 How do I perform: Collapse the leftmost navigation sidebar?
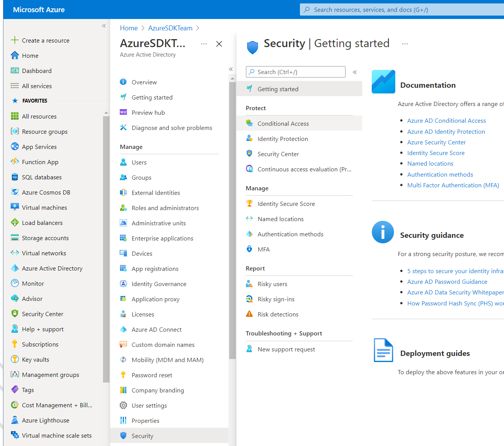tap(103, 26)
